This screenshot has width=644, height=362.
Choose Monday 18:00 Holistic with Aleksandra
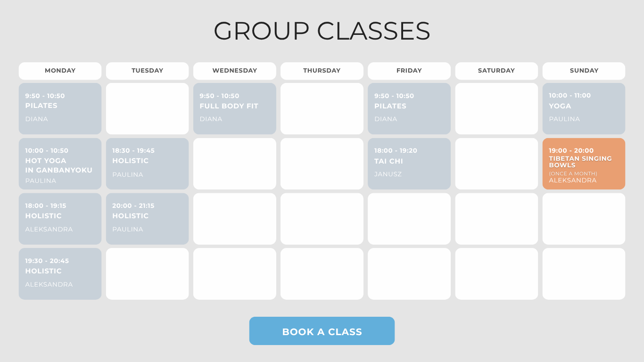click(60, 219)
